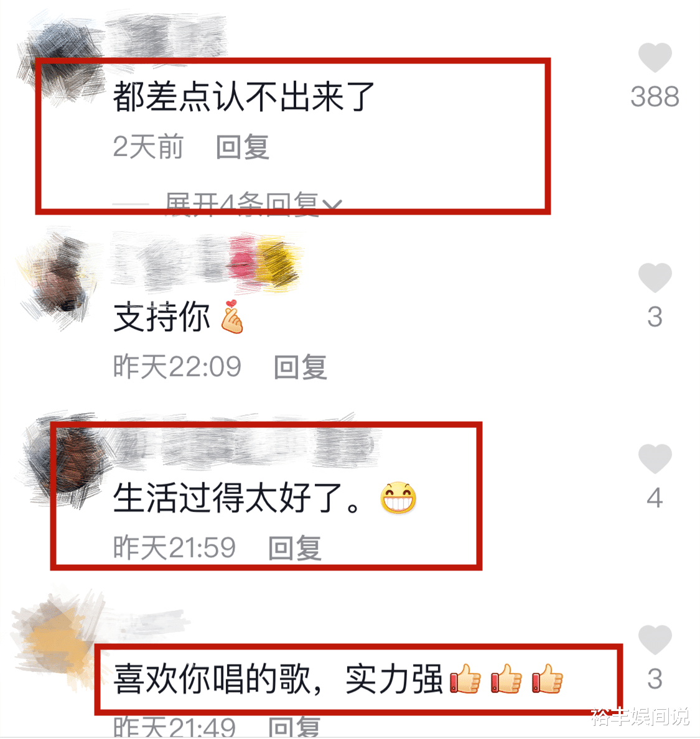The height and width of the screenshot is (739, 700).
Task: Click the 388 like count
Action: (655, 96)
